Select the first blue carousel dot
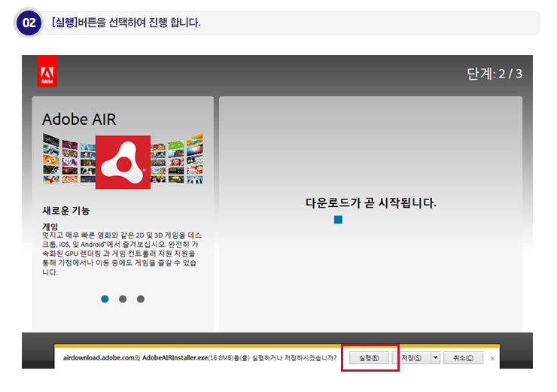 pos(105,299)
